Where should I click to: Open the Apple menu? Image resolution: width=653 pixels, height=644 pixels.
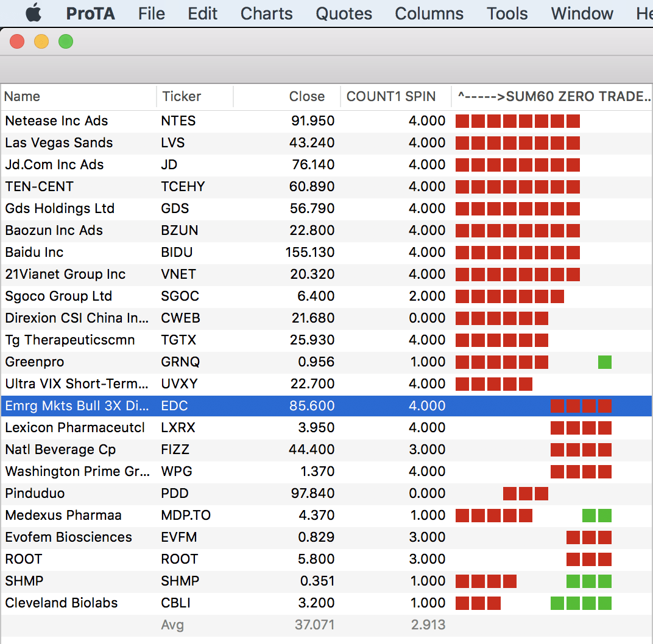(x=34, y=13)
